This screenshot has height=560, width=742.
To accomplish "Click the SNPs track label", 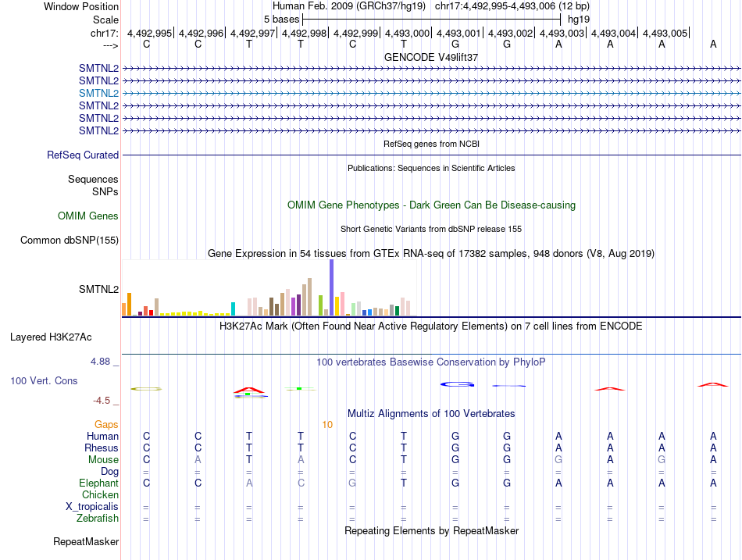I will coord(105,191).
